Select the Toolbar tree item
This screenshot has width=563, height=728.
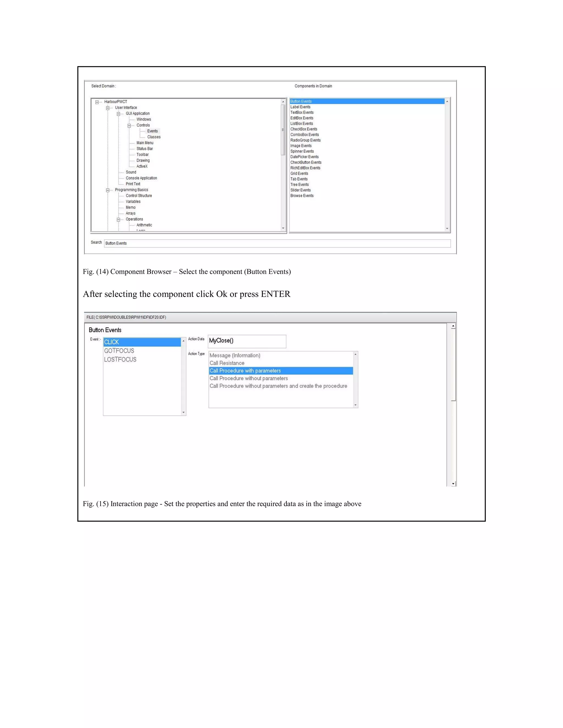tap(142, 155)
